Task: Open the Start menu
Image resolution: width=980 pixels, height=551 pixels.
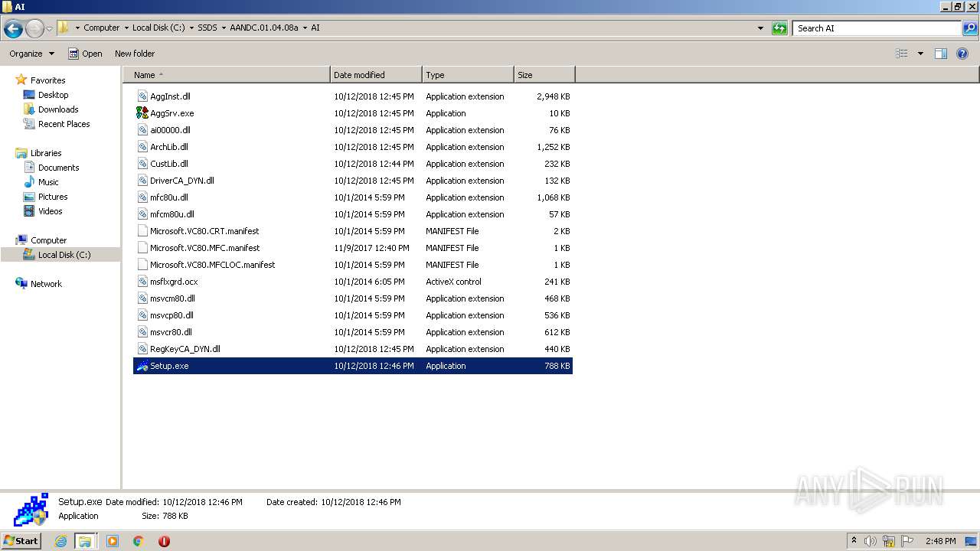Action: coord(21,541)
